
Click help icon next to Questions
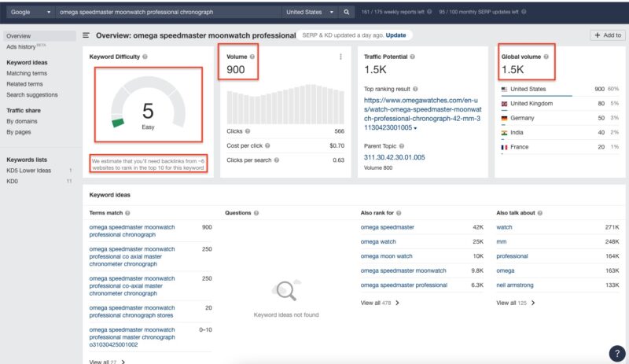(x=256, y=213)
